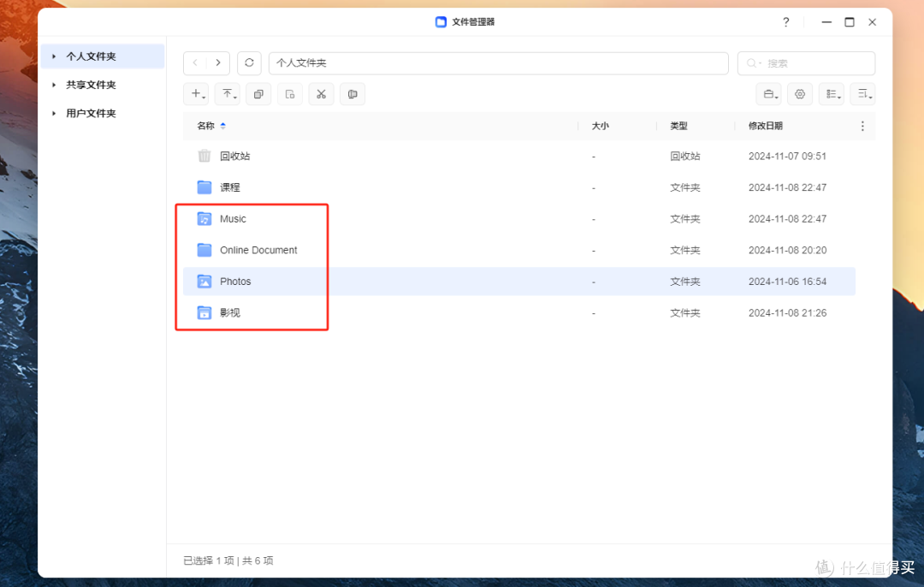Click status text 已选择 1 项 | 共 6 项

click(x=228, y=560)
